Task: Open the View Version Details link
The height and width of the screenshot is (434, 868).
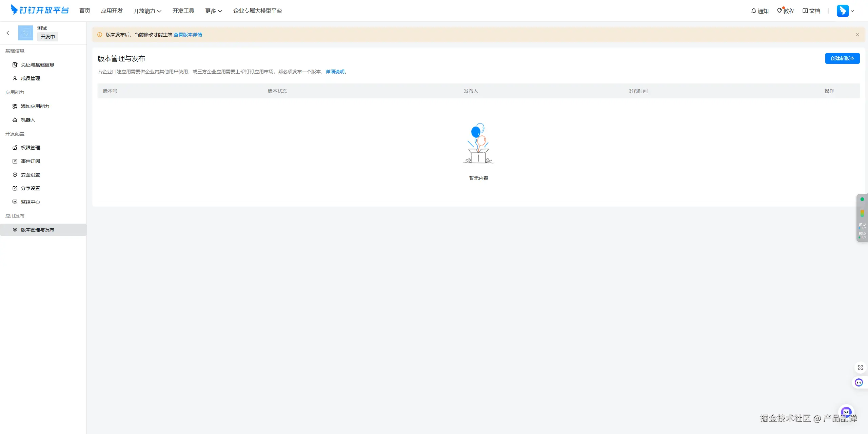Action: (x=188, y=35)
